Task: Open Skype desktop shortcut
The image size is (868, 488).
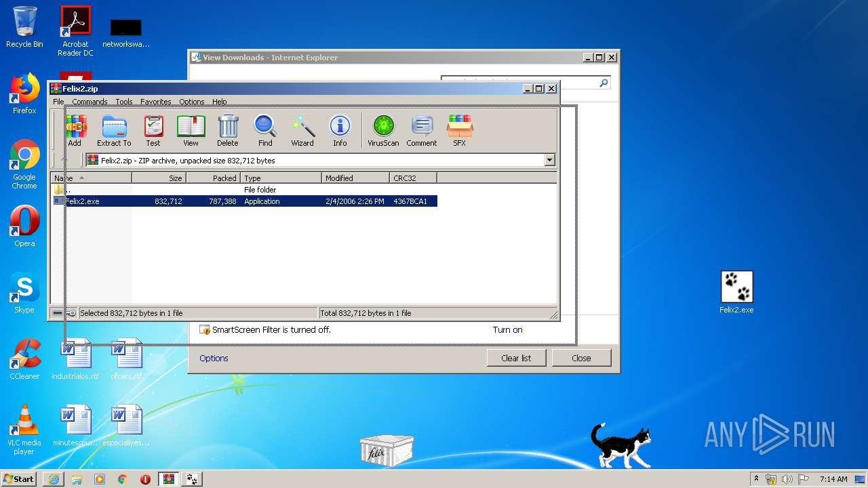Action: click(x=24, y=293)
